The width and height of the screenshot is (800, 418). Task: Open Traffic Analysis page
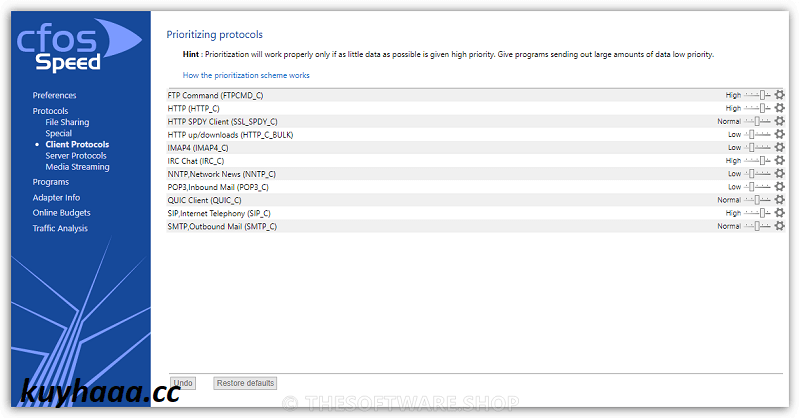coord(60,228)
